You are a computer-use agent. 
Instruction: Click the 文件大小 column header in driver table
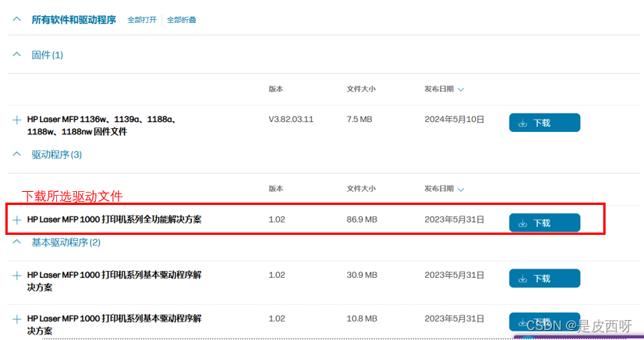361,189
